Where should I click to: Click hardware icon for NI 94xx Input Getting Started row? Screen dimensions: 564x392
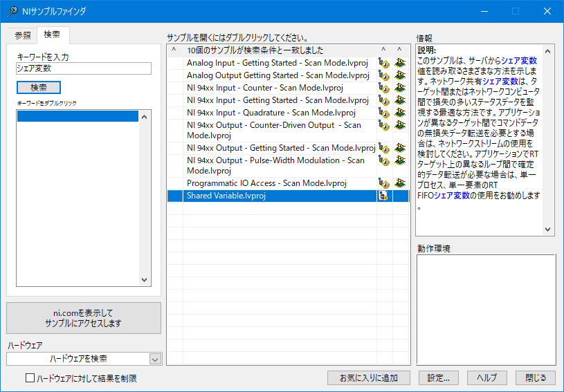click(x=400, y=101)
